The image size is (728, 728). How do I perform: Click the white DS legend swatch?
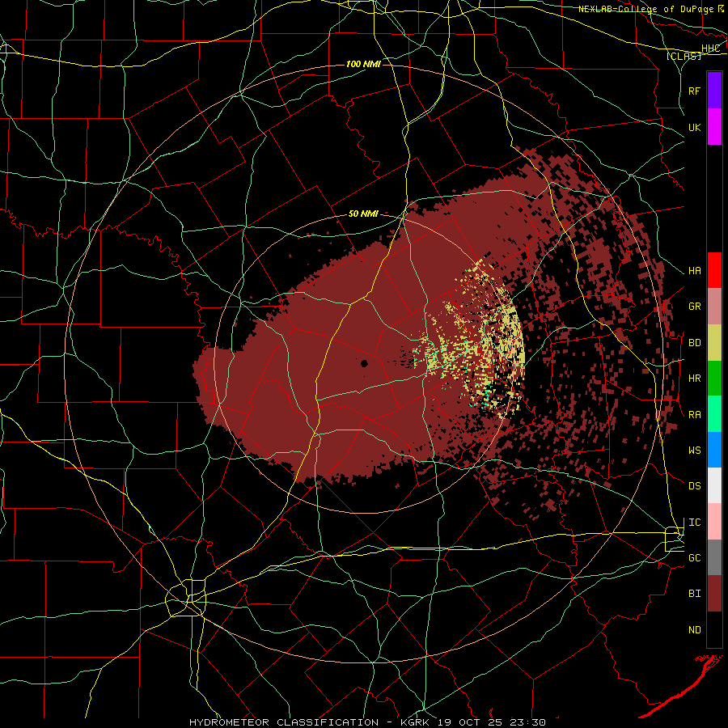tap(714, 485)
